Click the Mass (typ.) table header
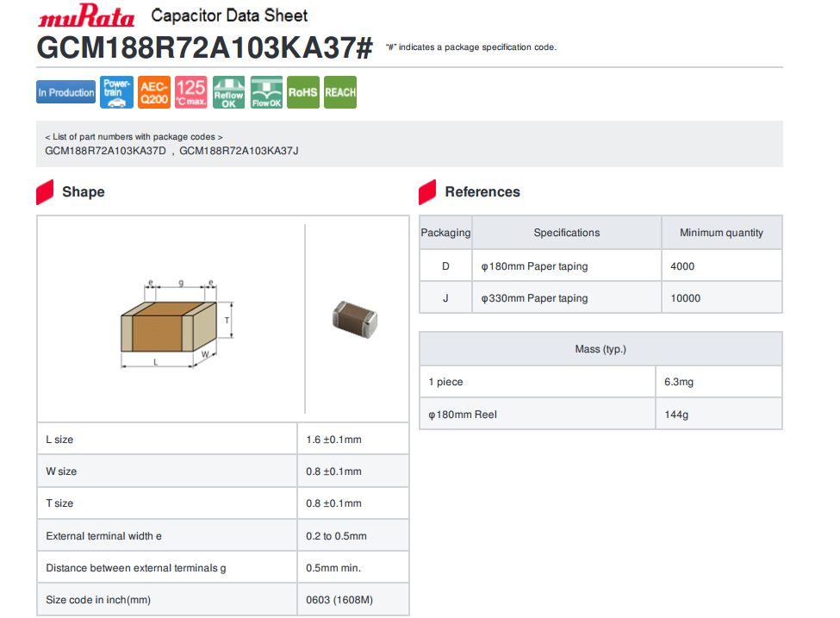Image resolution: width=840 pixels, height=618 pixels. 600,349
